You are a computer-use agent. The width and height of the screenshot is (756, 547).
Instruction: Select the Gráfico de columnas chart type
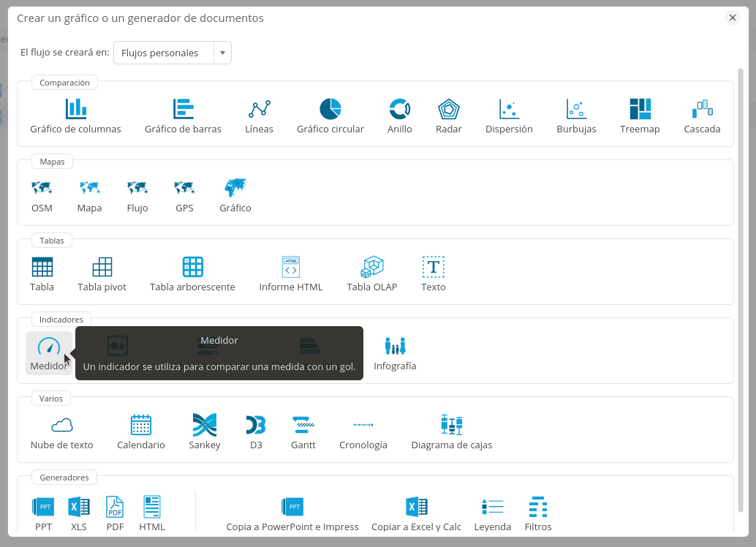pos(75,116)
